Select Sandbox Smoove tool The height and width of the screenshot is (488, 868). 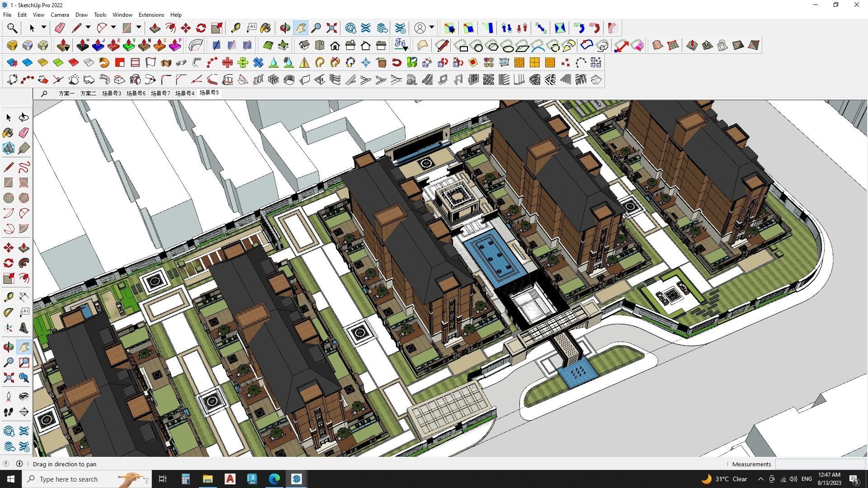pyautogui.click(x=692, y=45)
